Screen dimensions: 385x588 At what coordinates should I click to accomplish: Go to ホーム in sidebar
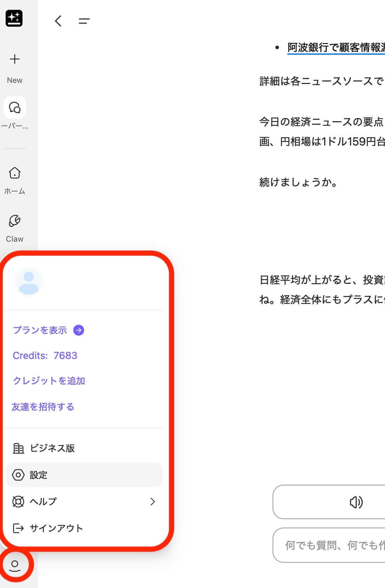pyautogui.click(x=14, y=173)
